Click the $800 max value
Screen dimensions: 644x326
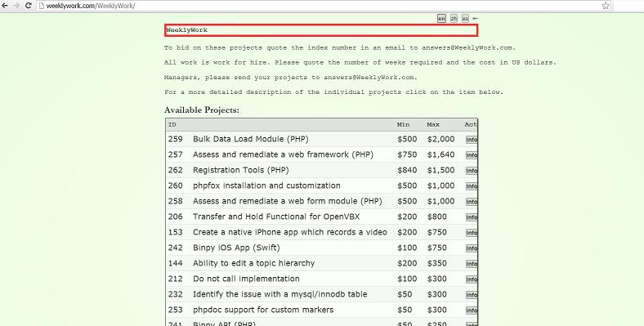[x=436, y=217]
